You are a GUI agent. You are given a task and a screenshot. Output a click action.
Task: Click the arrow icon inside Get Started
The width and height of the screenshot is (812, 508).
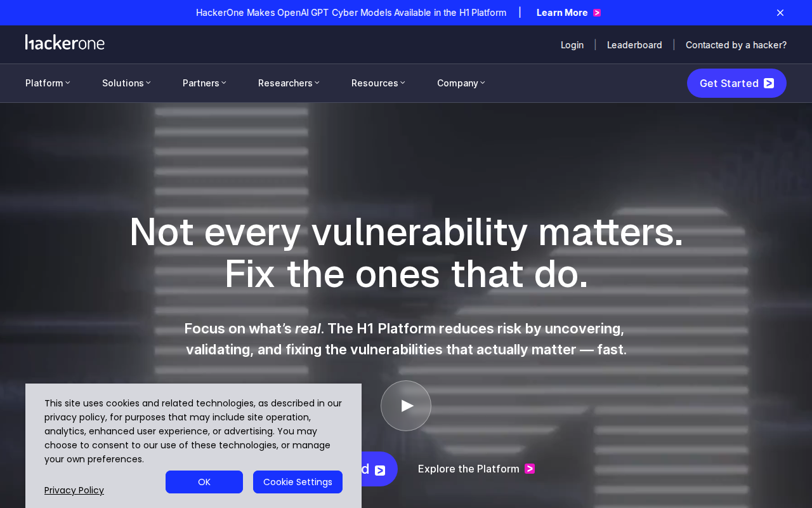769,83
